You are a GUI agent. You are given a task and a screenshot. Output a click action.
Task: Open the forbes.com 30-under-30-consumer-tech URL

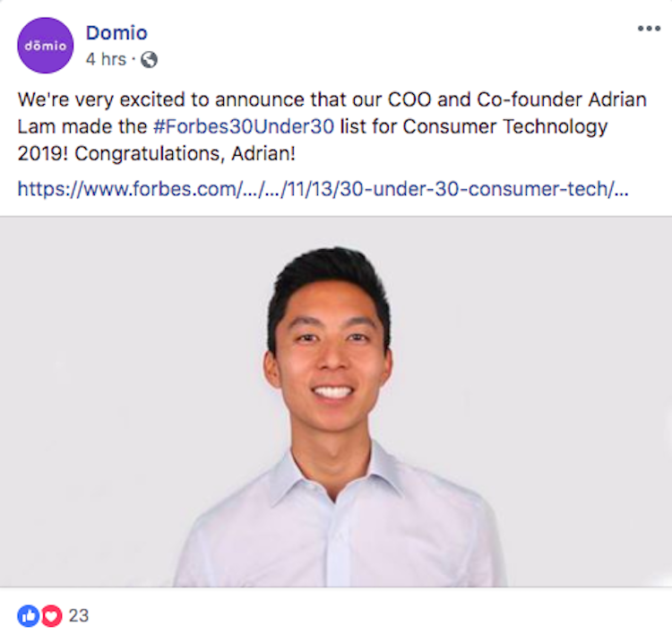(x=323, y=189)
